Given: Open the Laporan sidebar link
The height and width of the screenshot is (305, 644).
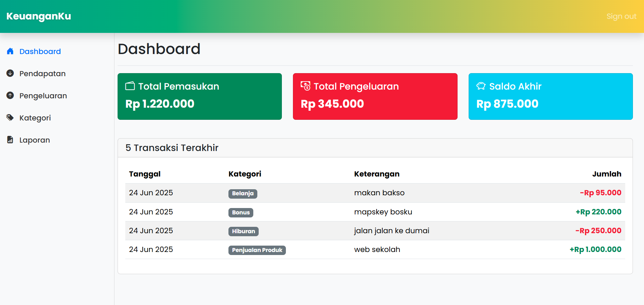Looking at the screenshot, I should 35,140.
